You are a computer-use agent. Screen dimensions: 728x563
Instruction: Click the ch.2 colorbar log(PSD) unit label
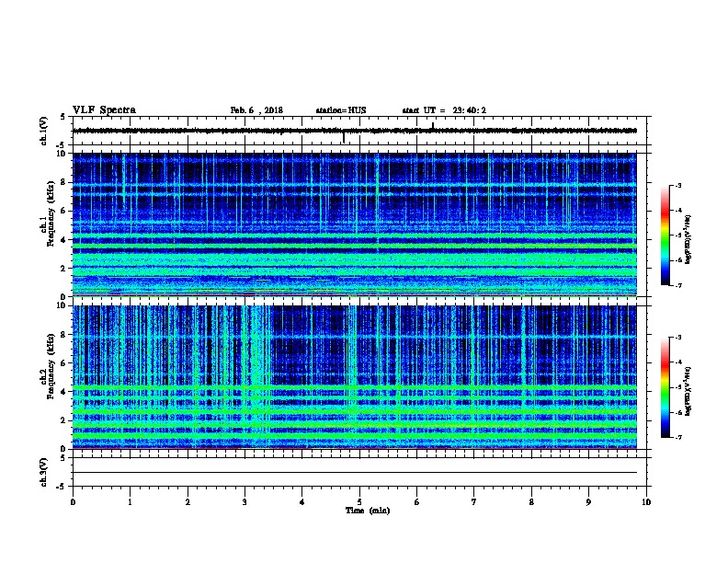point(688,391)
